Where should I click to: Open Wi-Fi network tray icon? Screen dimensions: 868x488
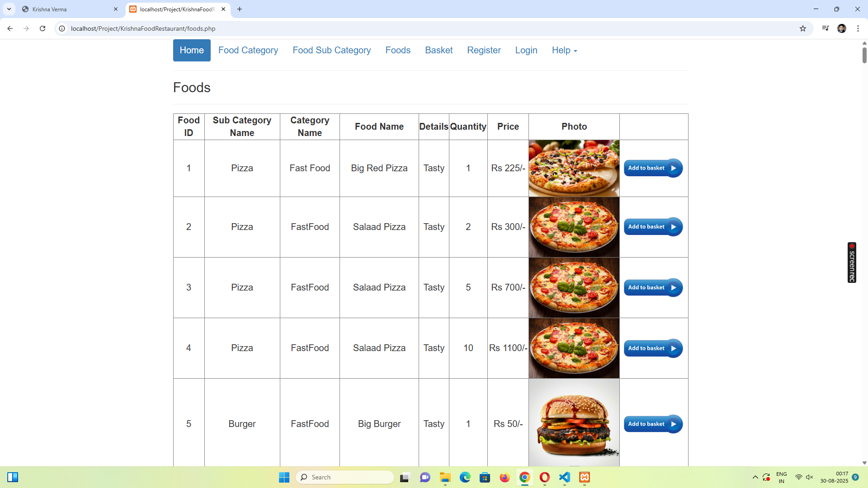click(799, 477)
